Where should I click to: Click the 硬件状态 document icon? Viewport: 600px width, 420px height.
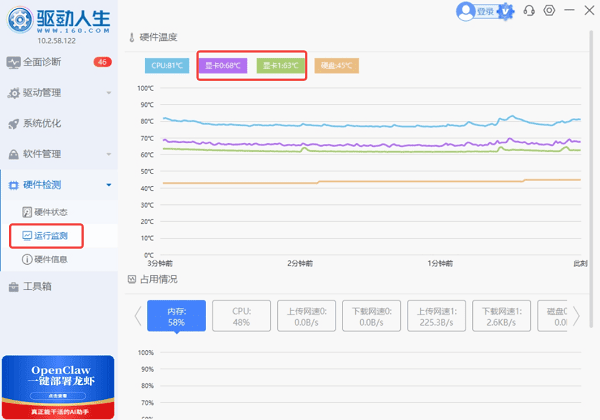[x=27, y=212]
